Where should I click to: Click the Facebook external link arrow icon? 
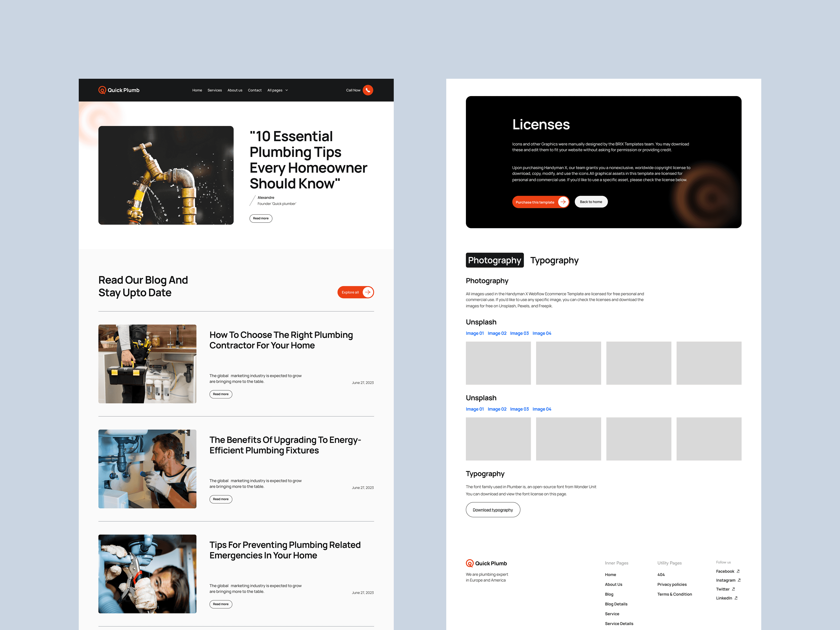[738, 571]
